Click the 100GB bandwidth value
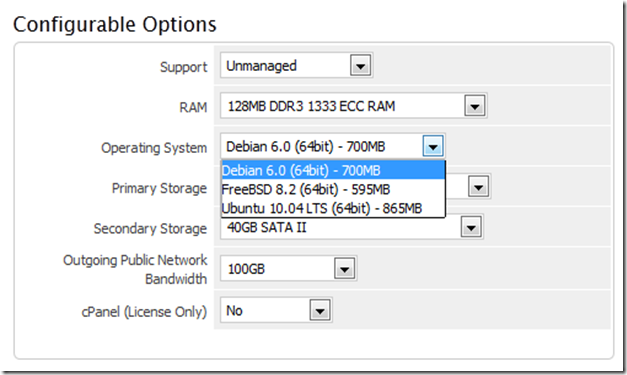This screenshot has height=375, width=627. pyautogui.click(x=246, y=269)
